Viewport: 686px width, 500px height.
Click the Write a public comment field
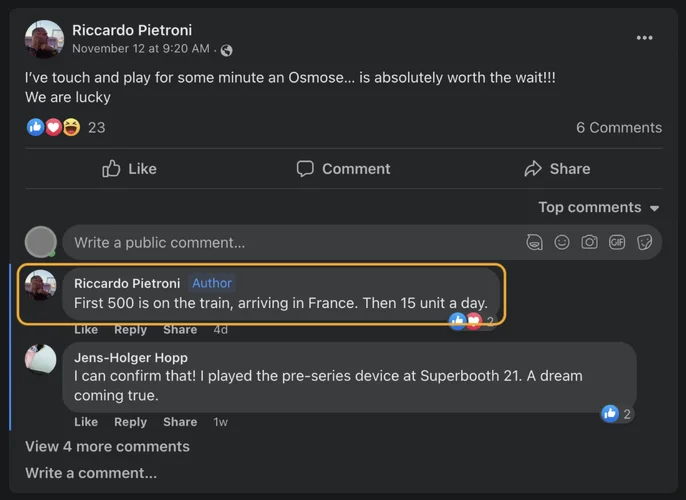coord(290,242)
